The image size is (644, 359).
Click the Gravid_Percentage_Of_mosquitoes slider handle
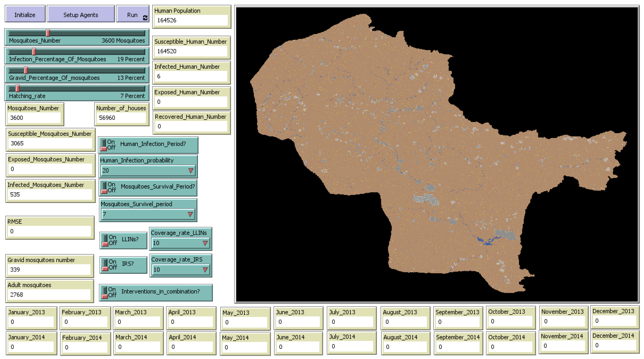click(x=26, y=70)
